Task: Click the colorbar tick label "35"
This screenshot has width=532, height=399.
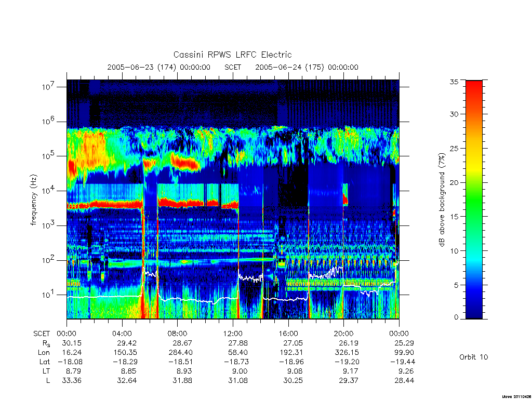Action: [x=454, y=82]
